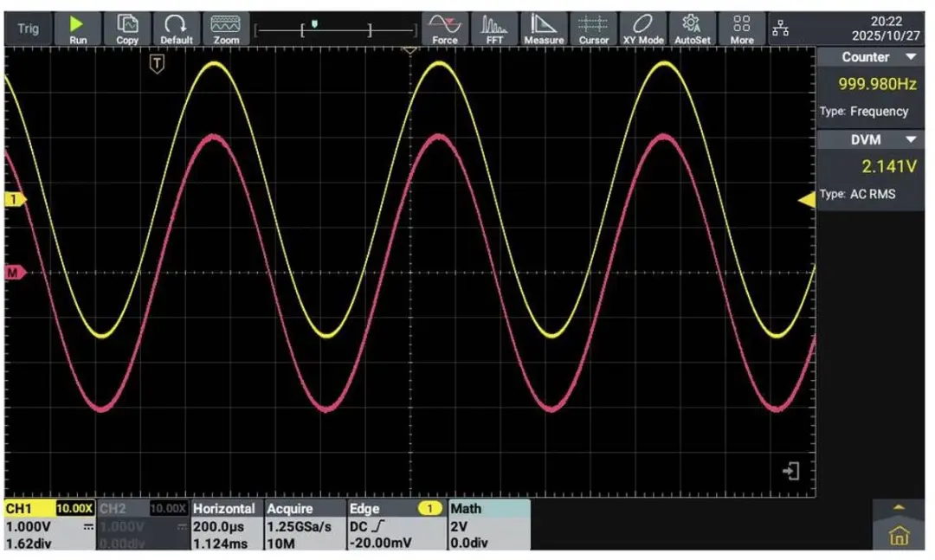Image resolution: width=935 pixels, height=560 pixels.
Task: Expand the Counter panel dropdown arrow
Action: click(x=911, y=56)
